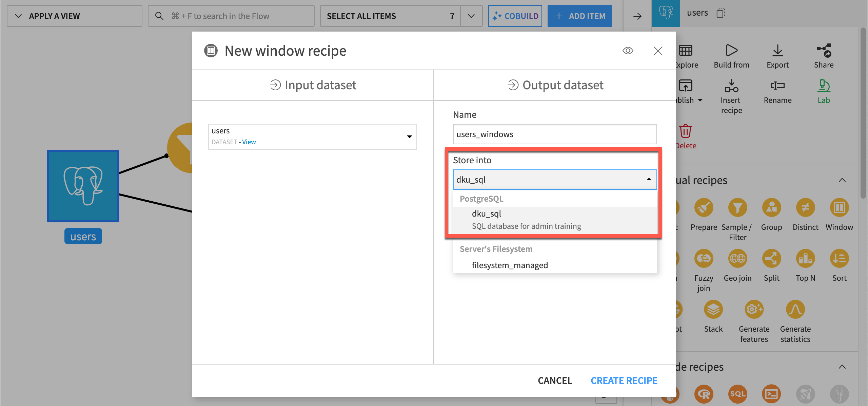This screenshot has height=406, width=868.
Task: Click the SQL code recipe icon
Action: tap(737, 394)
